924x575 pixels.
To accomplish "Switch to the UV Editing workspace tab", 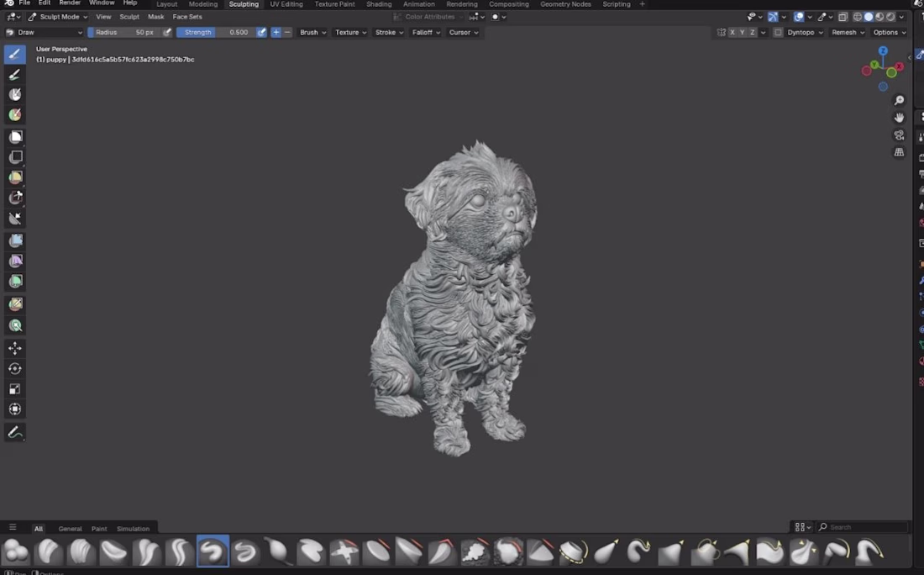I will 286,4.
